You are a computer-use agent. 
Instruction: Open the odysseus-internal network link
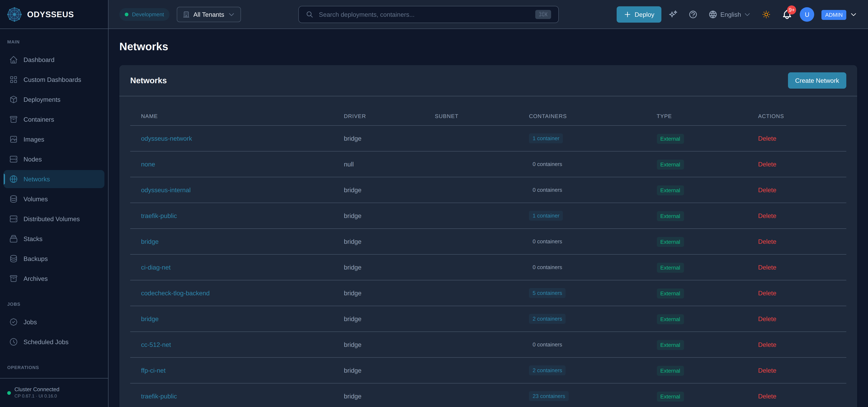pos(165,190)
